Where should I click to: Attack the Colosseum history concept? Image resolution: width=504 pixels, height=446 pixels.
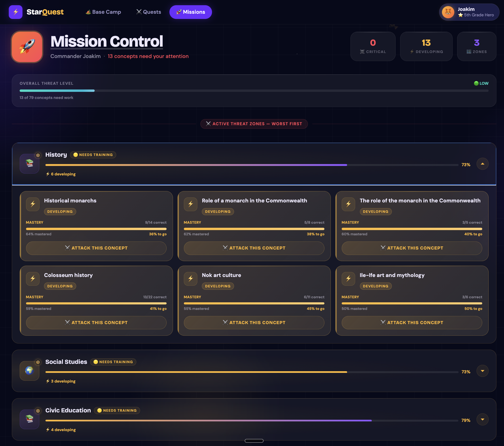coord(96,322)
